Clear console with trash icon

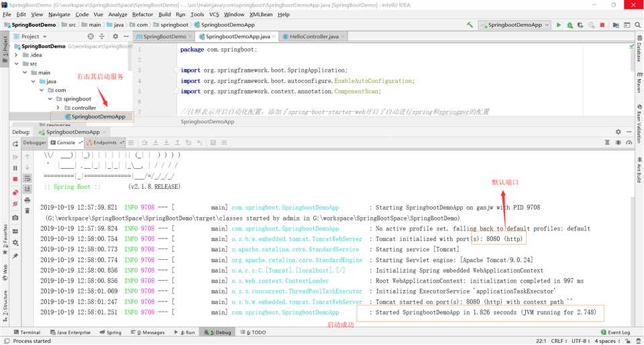[28, 211]
